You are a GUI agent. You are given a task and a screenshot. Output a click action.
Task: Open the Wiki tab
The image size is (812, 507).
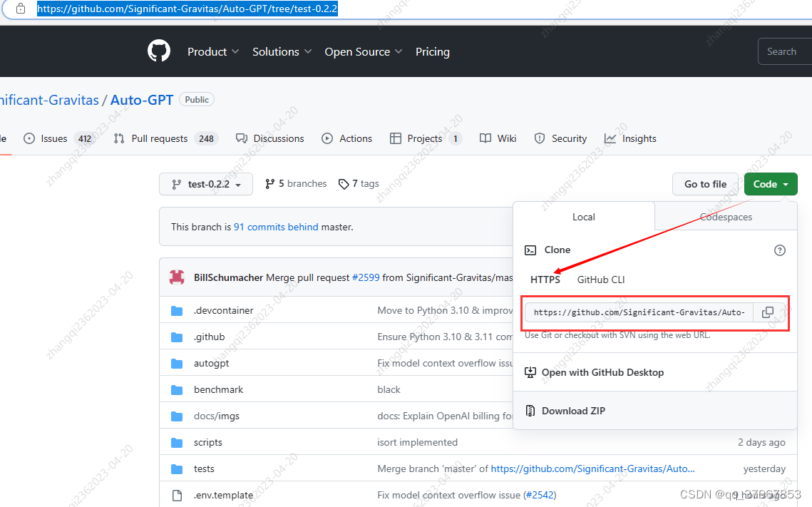point(498,138)
